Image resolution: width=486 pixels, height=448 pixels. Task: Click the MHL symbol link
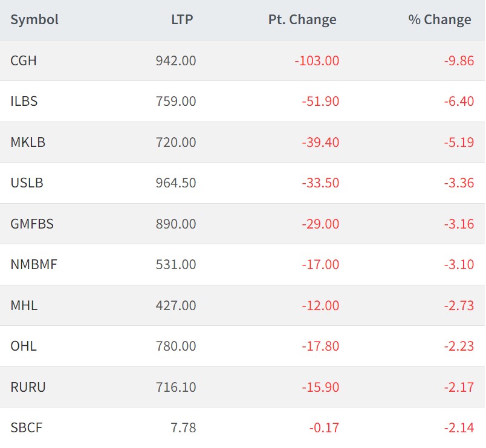tap(24, 305)
